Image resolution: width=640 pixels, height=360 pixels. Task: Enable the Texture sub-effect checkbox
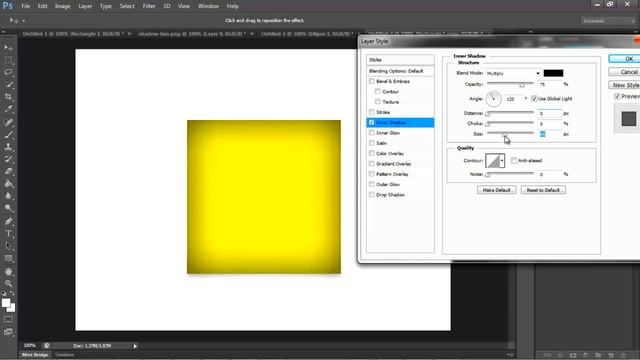[x=378, y=102]
